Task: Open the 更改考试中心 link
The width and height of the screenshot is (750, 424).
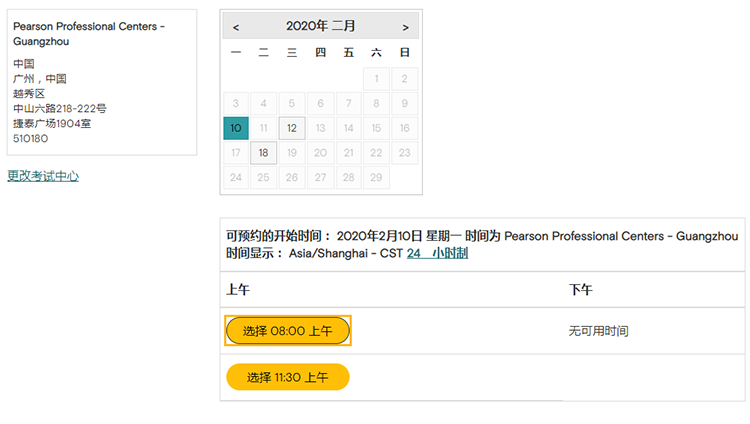Action: (43, 176)
